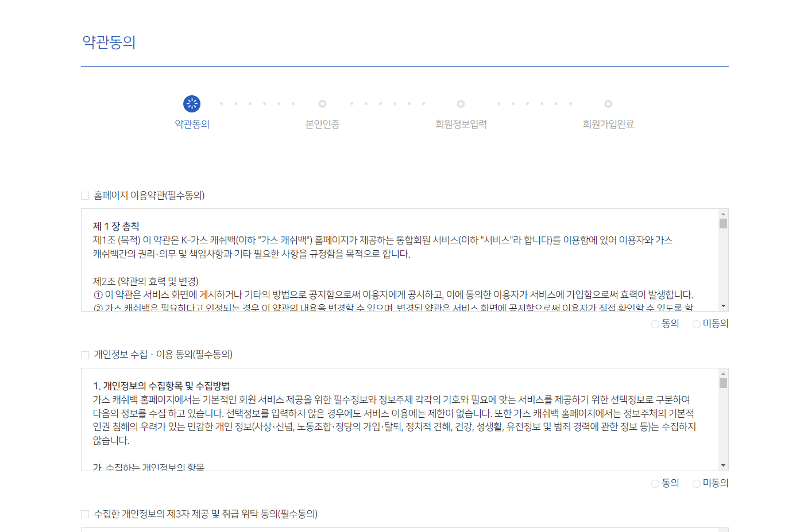This screenshot has width=800, height=532.
Task: Click the 회원가입완료 step circle icon
Action: click(x=608, y=104)
